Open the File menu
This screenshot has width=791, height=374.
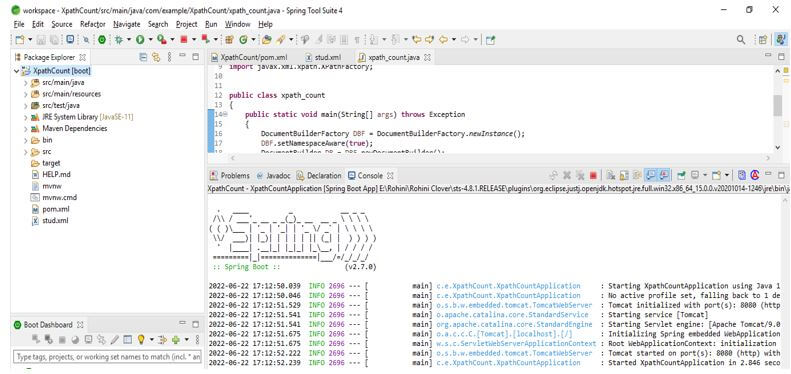[x=19, y=24]
